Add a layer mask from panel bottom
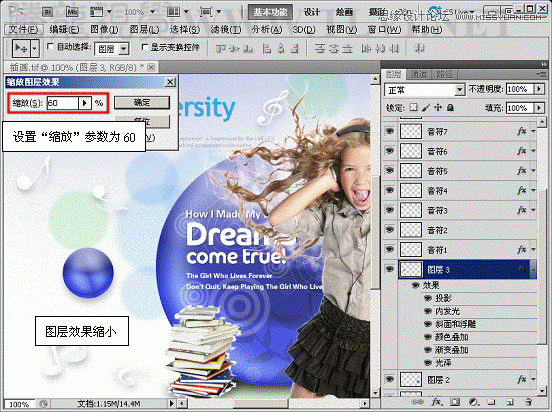The image size is (552, 412). click(x=455, y=402)
